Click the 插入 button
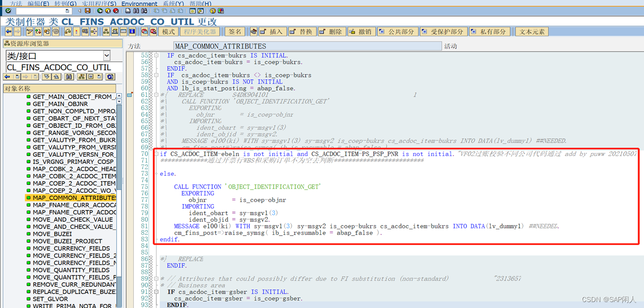644x308 pixels. pos(273,32)
